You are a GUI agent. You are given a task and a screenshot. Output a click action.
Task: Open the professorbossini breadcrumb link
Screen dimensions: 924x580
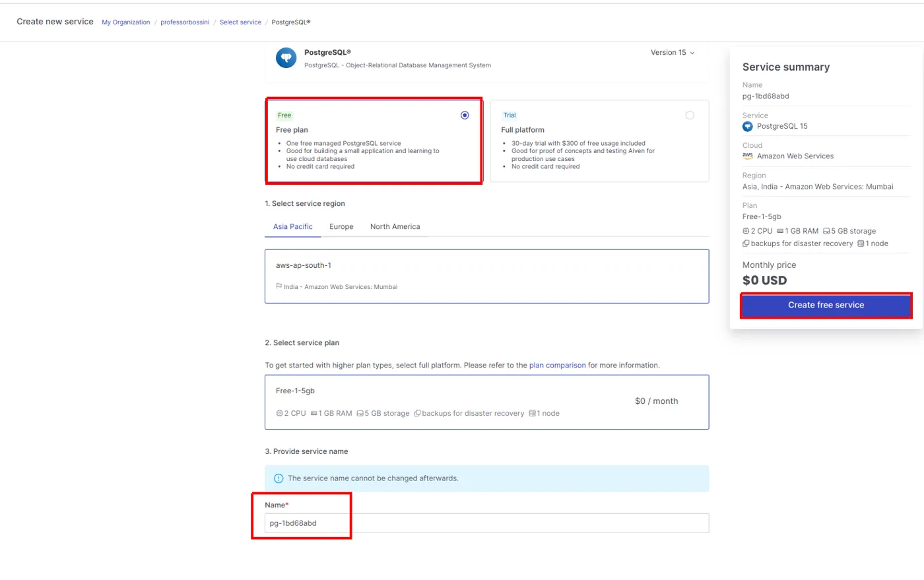tap(185, 22)
